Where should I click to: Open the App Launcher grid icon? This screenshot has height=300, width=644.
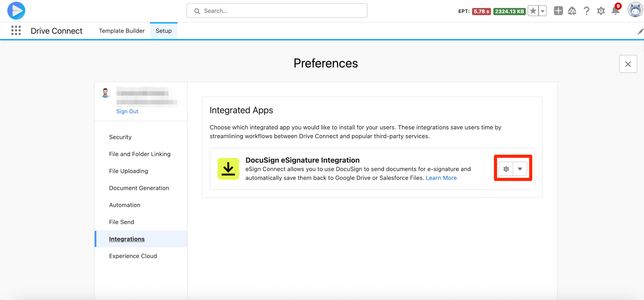(16, 31)
